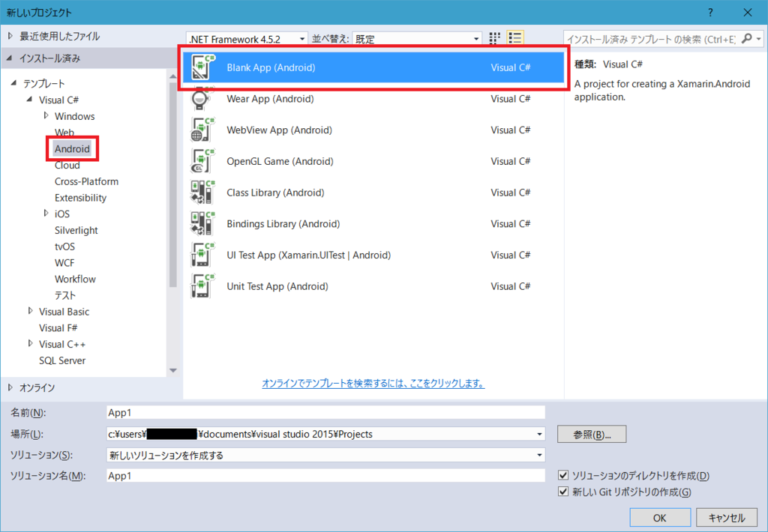Select Web in the template tree
Image resolution: width=768 pixels, height=532 pixels.
(64, 132)
